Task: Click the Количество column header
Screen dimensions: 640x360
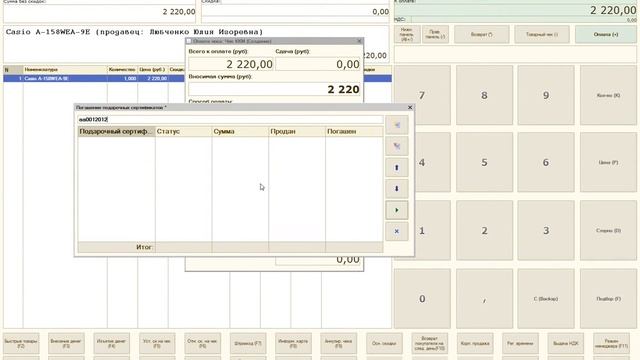Action: [122, 70]
